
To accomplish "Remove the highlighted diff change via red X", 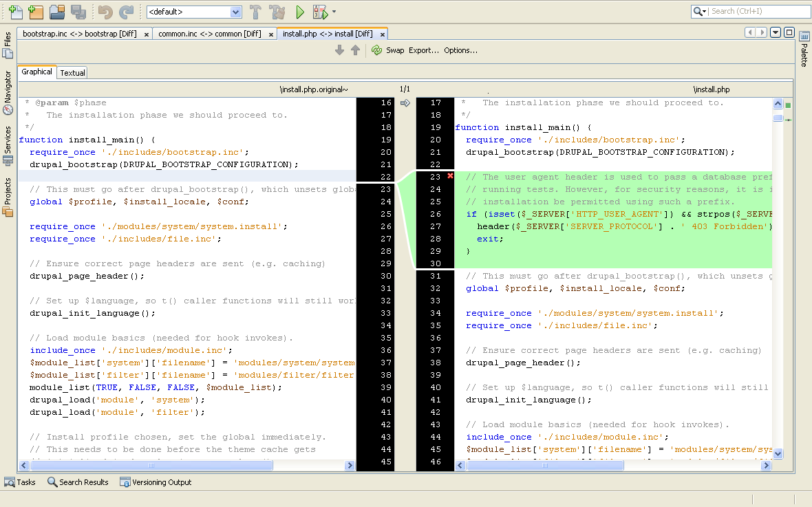I will tap(451, 176).
